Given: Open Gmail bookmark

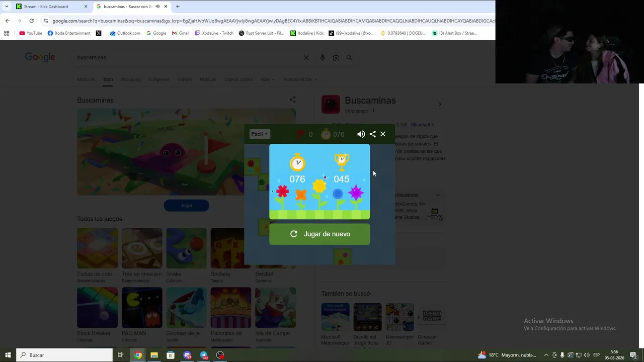Looking at the screenshot, I should point(181,33).
